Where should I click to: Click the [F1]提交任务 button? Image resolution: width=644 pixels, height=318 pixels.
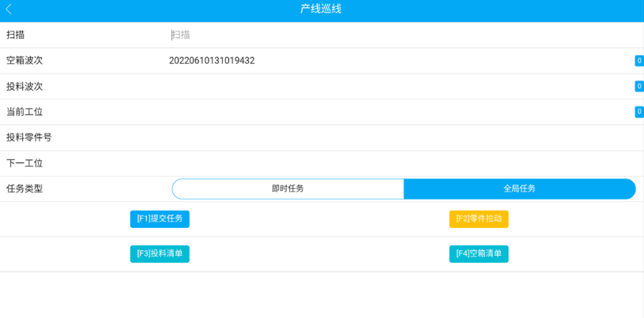(x=160, y=219)
